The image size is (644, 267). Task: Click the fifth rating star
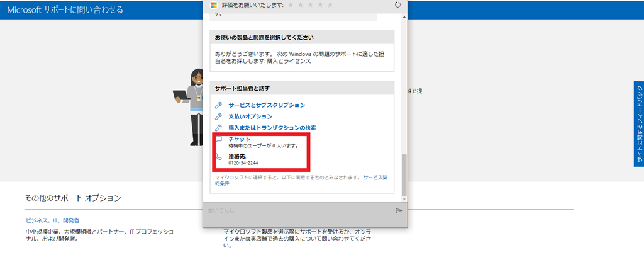click(x=330, y=5)
